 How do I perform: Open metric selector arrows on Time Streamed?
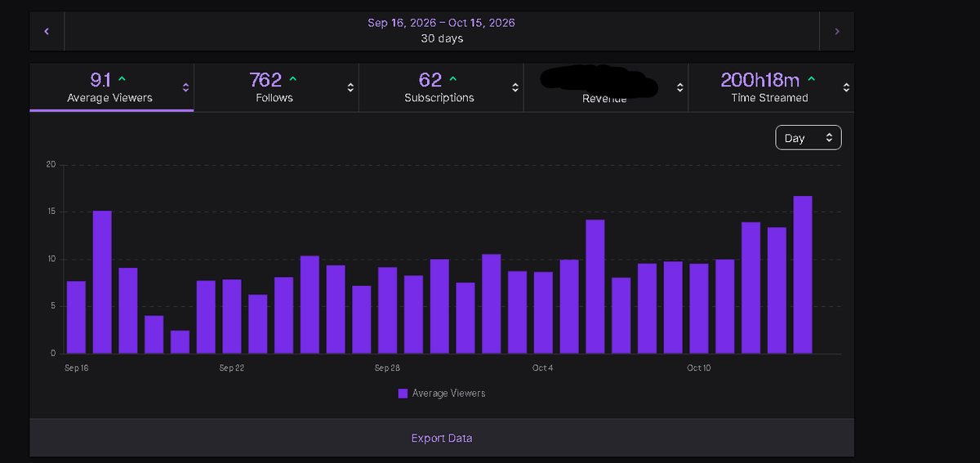point(846,87)
